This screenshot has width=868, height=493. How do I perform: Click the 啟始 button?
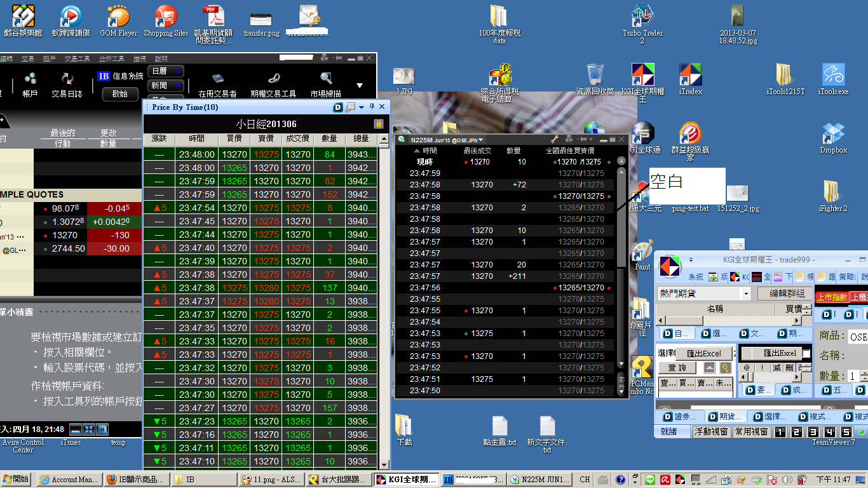pyautogui.click(x=119, y=93)
